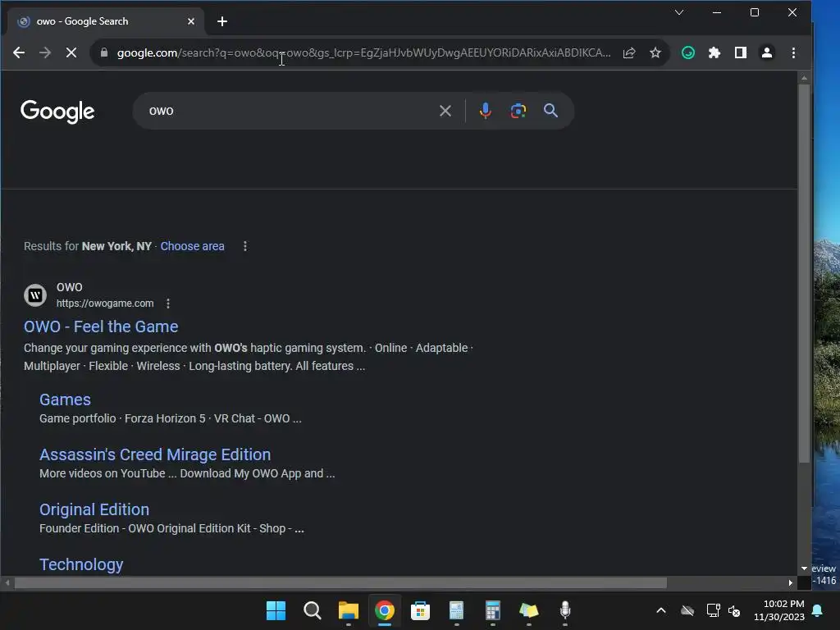Click the scroll right arrow
This screenshot has width=840, height=630.
(790, 582)
